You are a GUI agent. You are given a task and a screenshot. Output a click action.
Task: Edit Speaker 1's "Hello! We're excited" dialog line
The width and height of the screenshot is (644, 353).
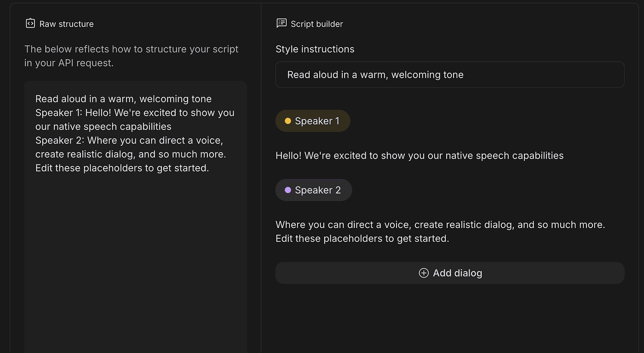click(419, 156)
